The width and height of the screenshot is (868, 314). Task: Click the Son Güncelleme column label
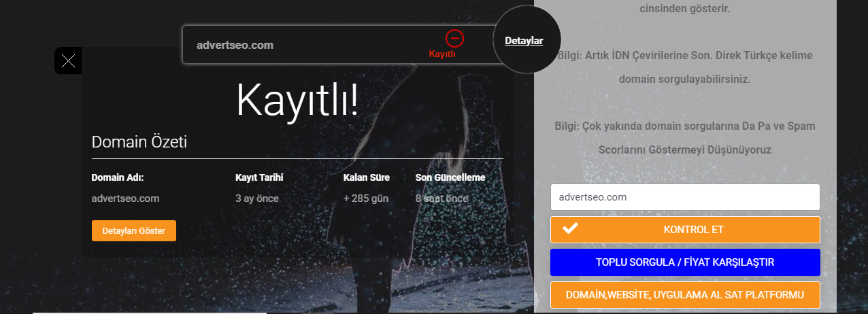click(450, 177)
